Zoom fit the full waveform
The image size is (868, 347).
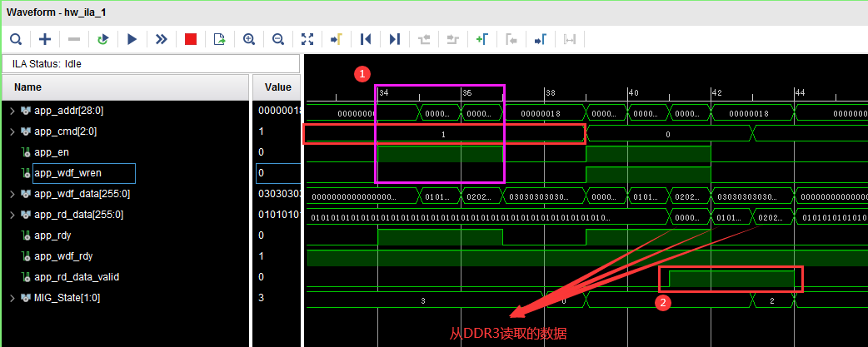coord(307,39)
